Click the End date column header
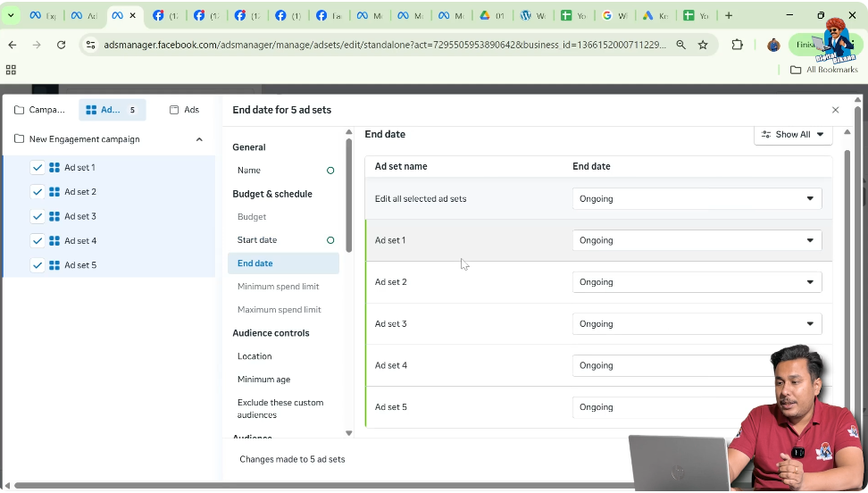This screenshot has width=868, height=493. [591, 166]
